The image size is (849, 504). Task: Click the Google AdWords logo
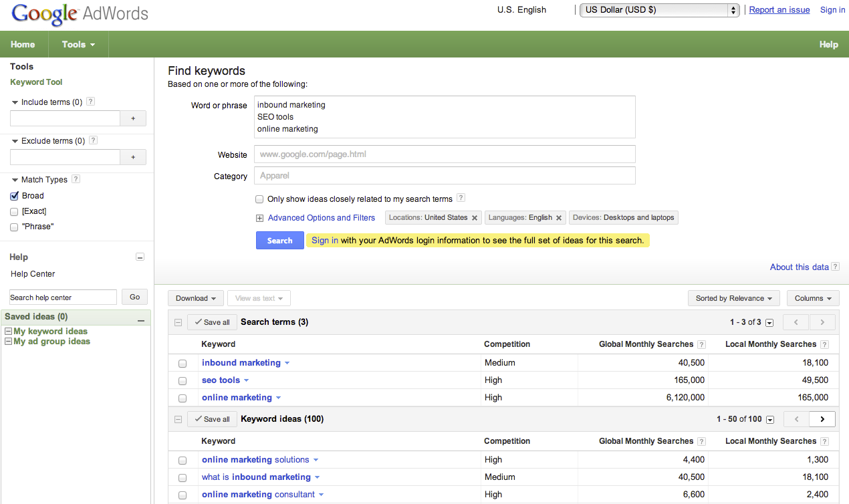coord(80,13)
